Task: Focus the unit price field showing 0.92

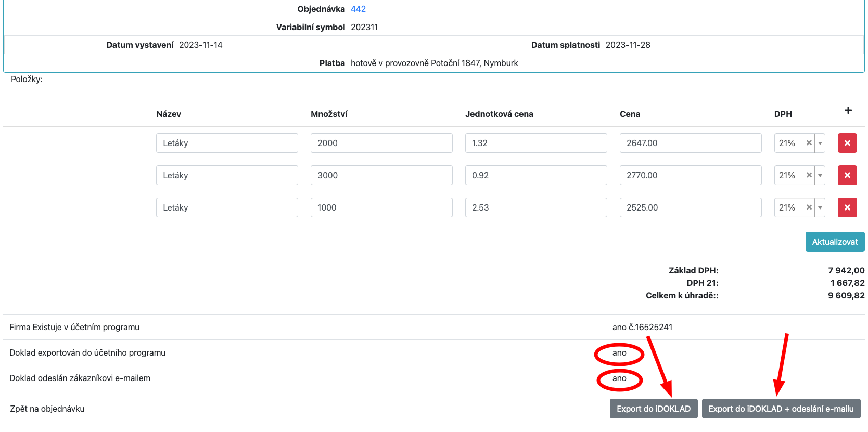Action: pos(535,175)
